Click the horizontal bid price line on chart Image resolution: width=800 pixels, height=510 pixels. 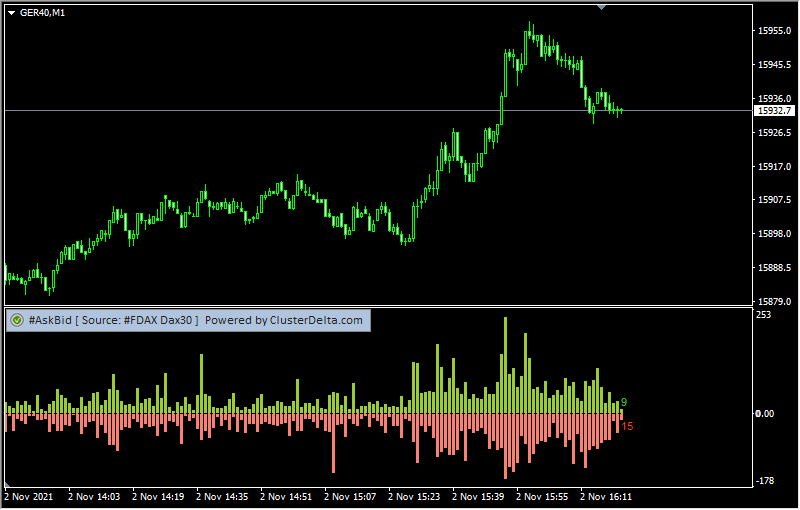(x=300, y=110)
